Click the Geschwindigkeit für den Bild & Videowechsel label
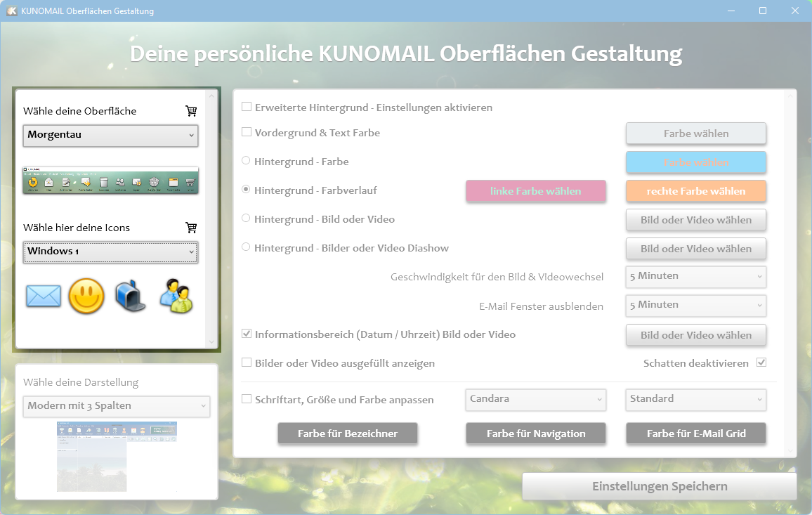The height and width of the screenshot is (515, 812). [x=497, y=278]
